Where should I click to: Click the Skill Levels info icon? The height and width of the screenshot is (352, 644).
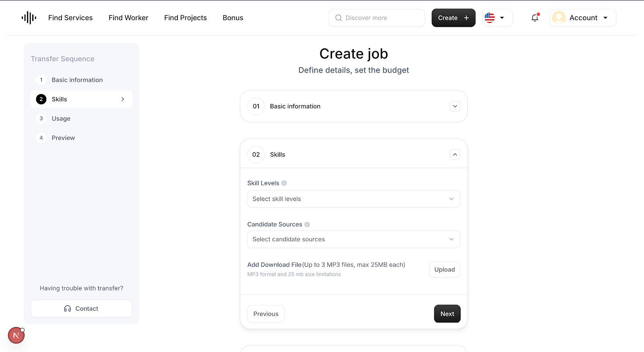(284, 183)
